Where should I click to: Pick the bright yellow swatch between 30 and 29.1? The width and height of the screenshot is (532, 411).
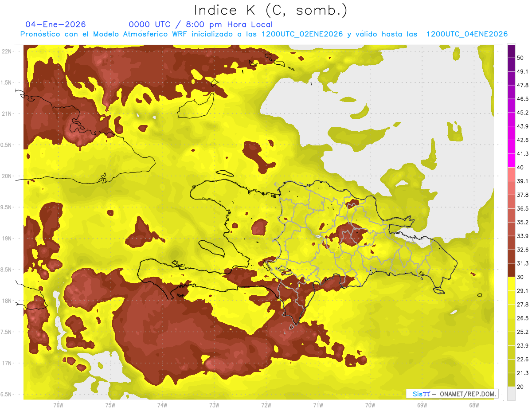point(511,284)
